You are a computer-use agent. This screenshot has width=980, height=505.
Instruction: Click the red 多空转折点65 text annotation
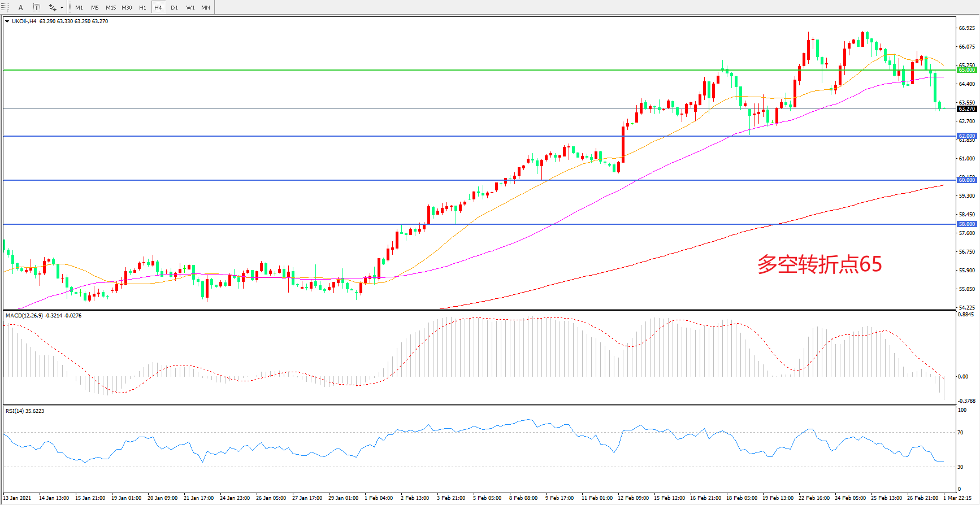coord(819,264)
